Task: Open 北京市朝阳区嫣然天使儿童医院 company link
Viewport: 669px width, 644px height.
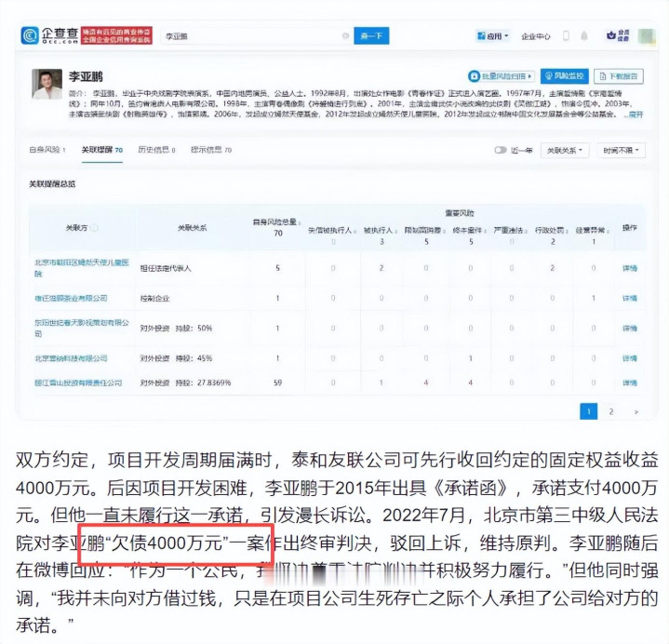Action: (x=82, y=268)
